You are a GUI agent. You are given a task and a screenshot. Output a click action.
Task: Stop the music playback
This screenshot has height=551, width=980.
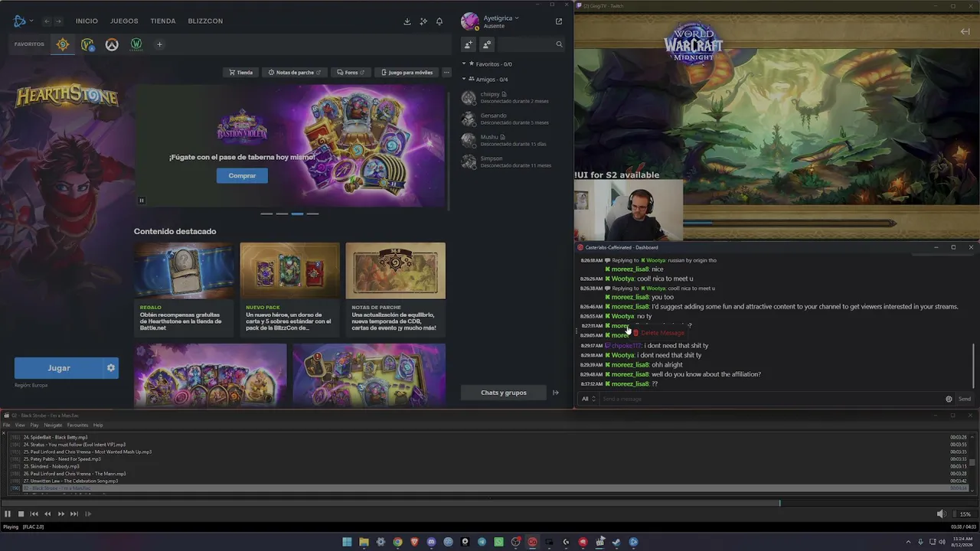pyautogui.click(x=21, y=514)
